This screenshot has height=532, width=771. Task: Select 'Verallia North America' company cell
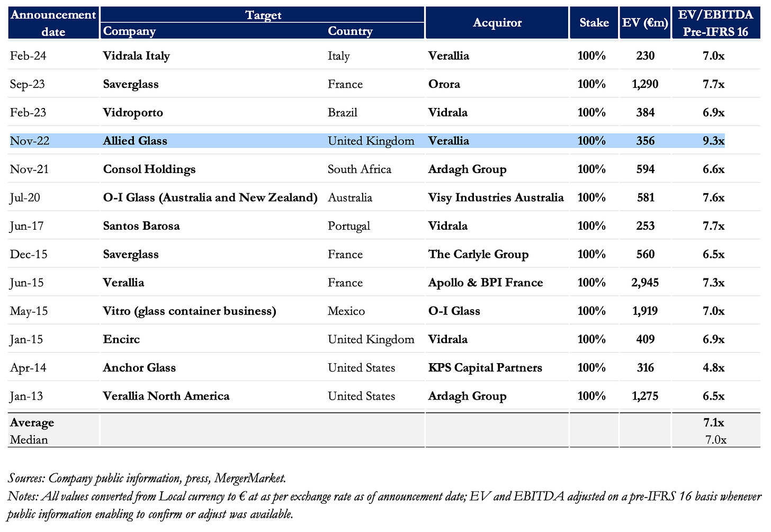(x=166, y=396)
